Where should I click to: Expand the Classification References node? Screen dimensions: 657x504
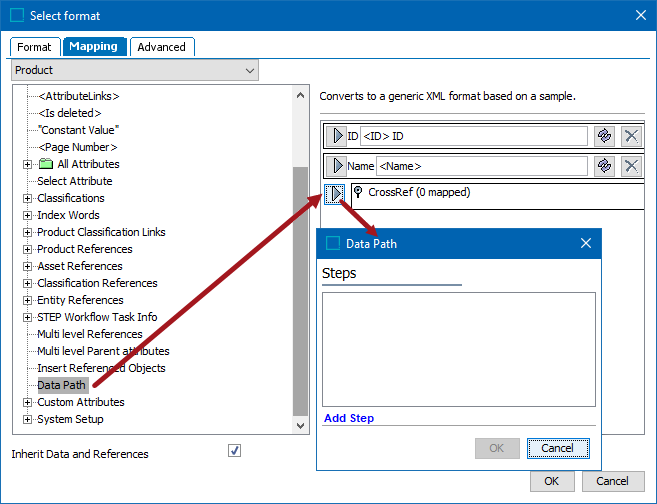point(27,283)
